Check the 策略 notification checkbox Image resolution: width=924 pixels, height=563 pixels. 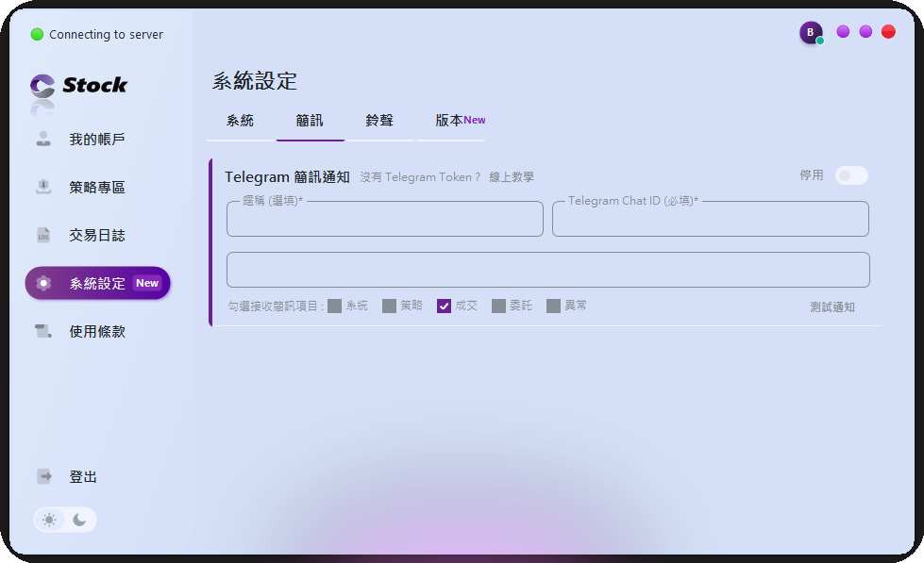point(390,306)
